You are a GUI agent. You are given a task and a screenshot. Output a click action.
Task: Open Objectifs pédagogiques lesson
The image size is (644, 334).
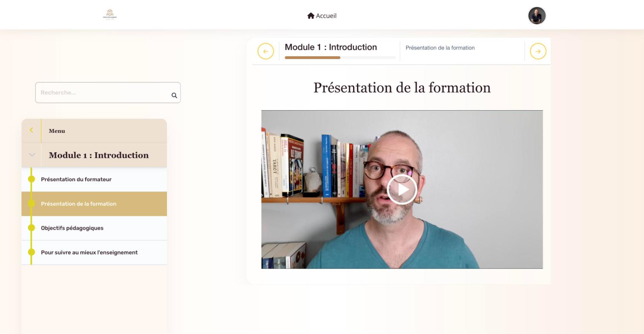[x=94, y=228]
